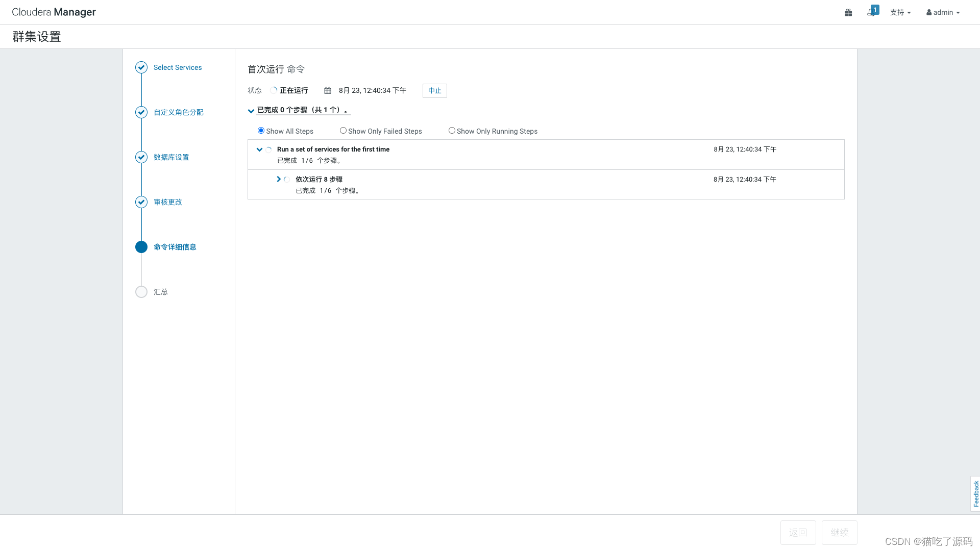Click the 数据库设置 step checkmark circle
This screenshot has width=980, height=551.
(x=141, y=157)
